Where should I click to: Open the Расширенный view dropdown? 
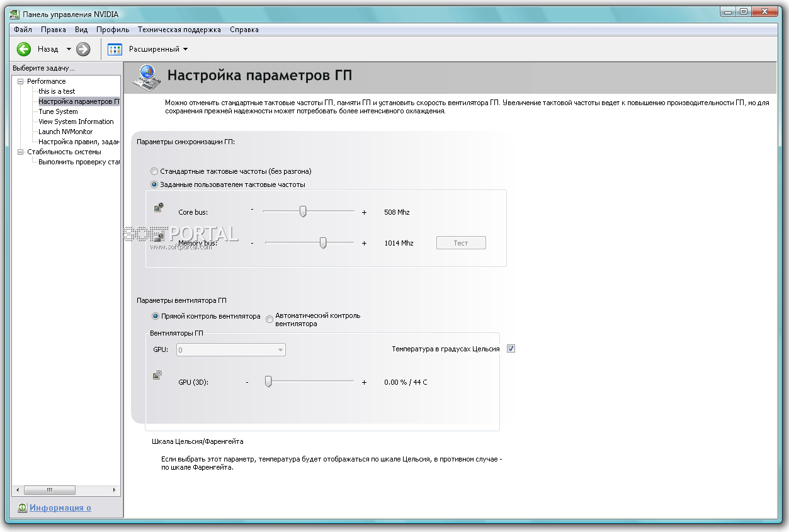tap(158, 49)
